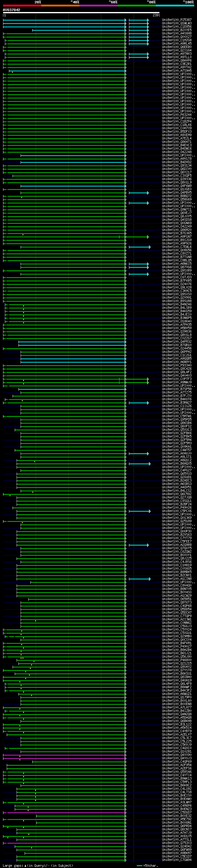Image resolution: width=197 pixels, height=868 pixels.
Task: Open hit UniRef100_P25387
Action: tap(177, 20)
